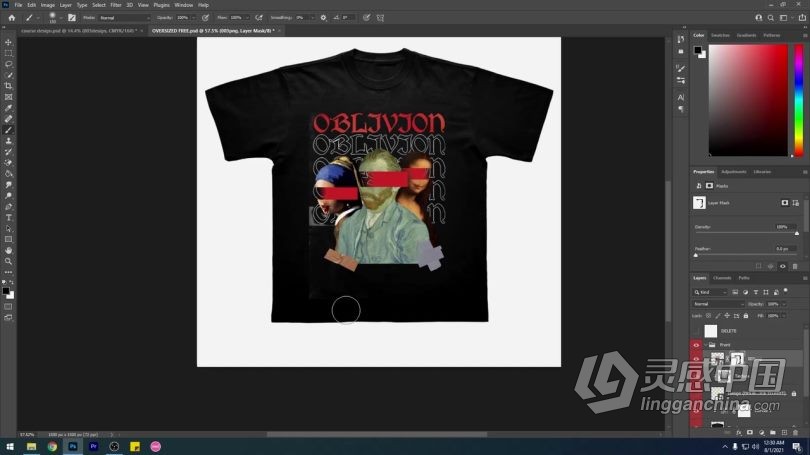Open Premiere Pro from the taskbar

tap(94, 447)
